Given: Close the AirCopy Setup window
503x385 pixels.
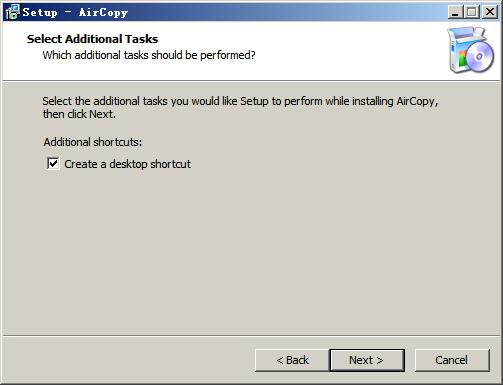Looking at the screenshot, I should [490, 12].
